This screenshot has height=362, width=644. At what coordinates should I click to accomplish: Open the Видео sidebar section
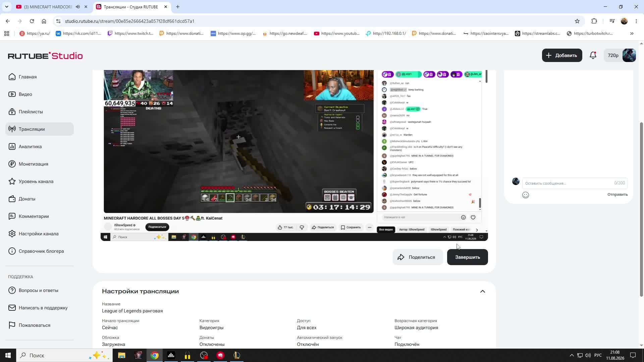point(40,94)
